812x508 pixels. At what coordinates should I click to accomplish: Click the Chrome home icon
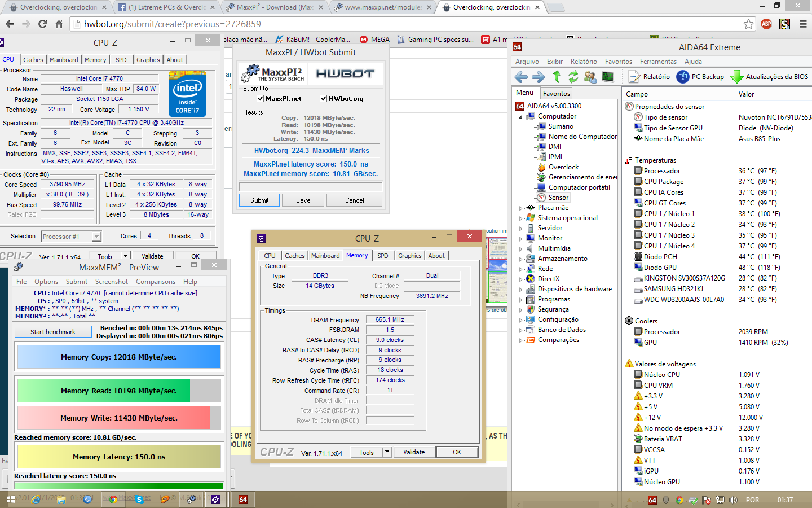pyautogui.click(x=59, y=24)
